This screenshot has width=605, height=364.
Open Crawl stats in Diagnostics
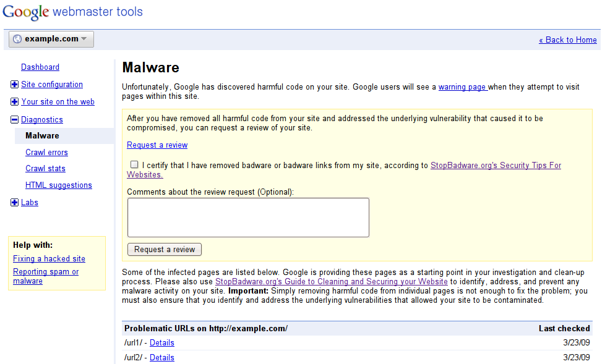pyautogui.click(x=46, y=169)
